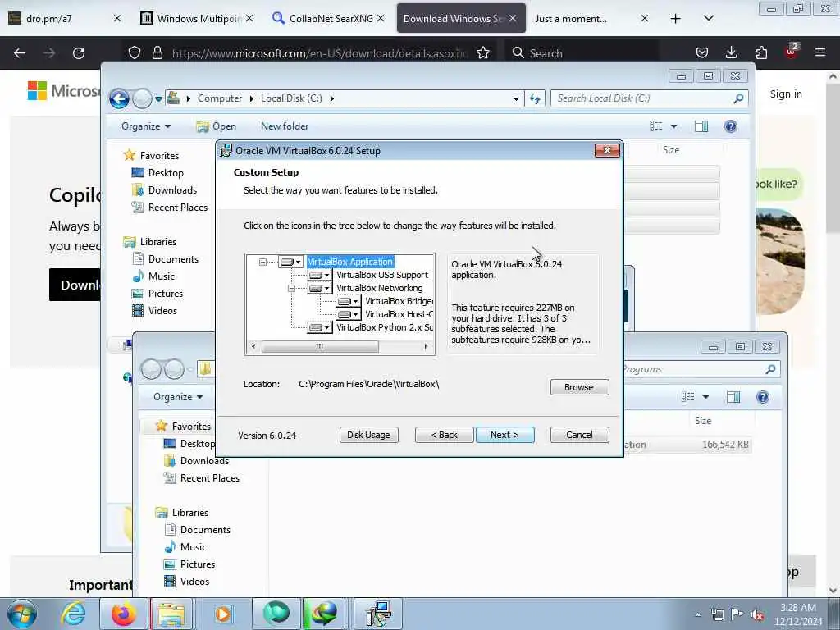Click Explorer forward arrow in Local Disk window

click(x=142, y=98)
